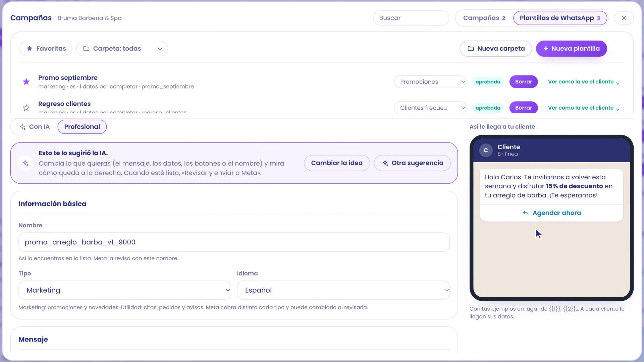644x362 pixels.
Task: Click the Buscar search field
Action: (411, 18)
